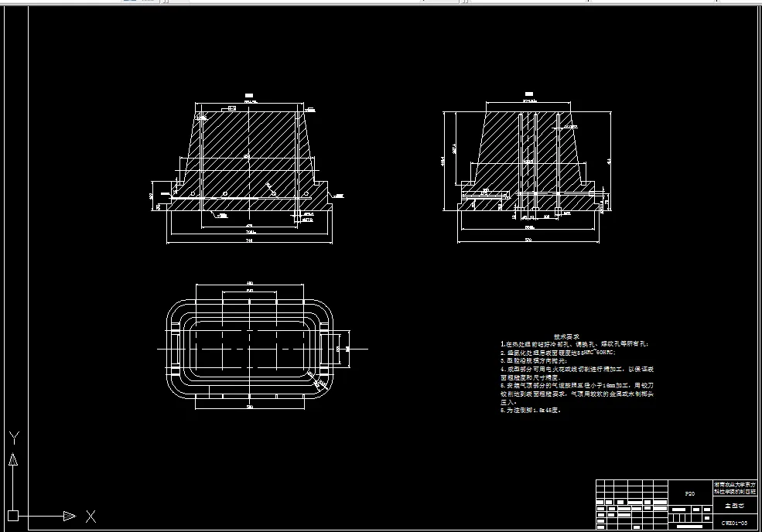Click the X axis label of UCS icon
This screenshot has height=532, width=762.
pos(91,517)
